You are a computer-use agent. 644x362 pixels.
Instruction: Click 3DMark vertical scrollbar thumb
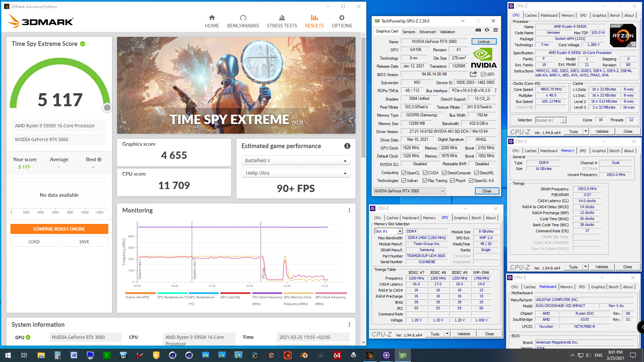point(363,97)
